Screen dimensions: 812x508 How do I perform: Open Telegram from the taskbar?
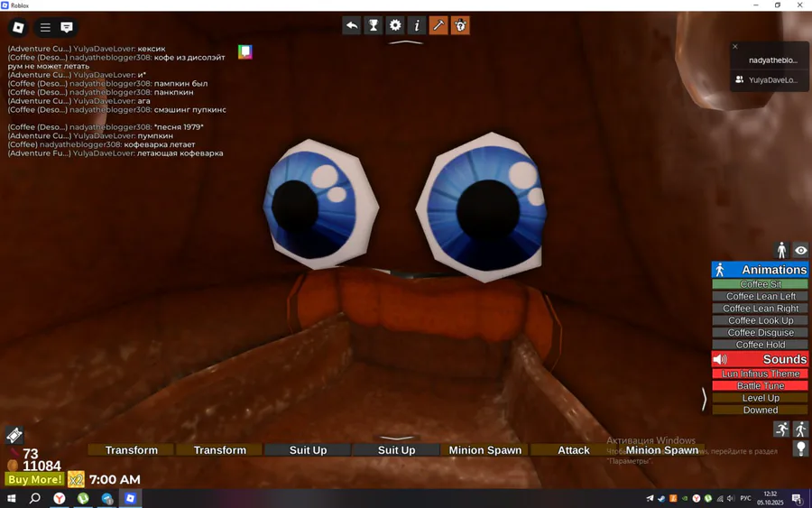point(106,498)
